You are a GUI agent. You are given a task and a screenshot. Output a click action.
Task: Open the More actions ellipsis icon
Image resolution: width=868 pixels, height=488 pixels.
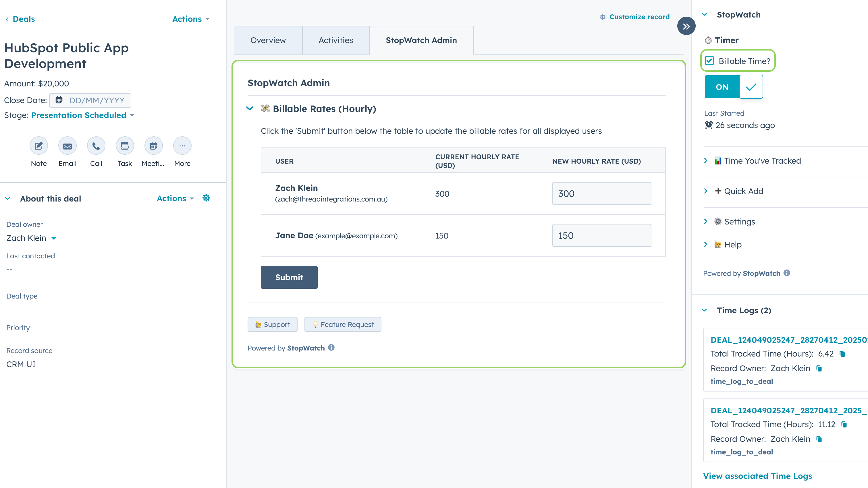(x=182, y=146)
